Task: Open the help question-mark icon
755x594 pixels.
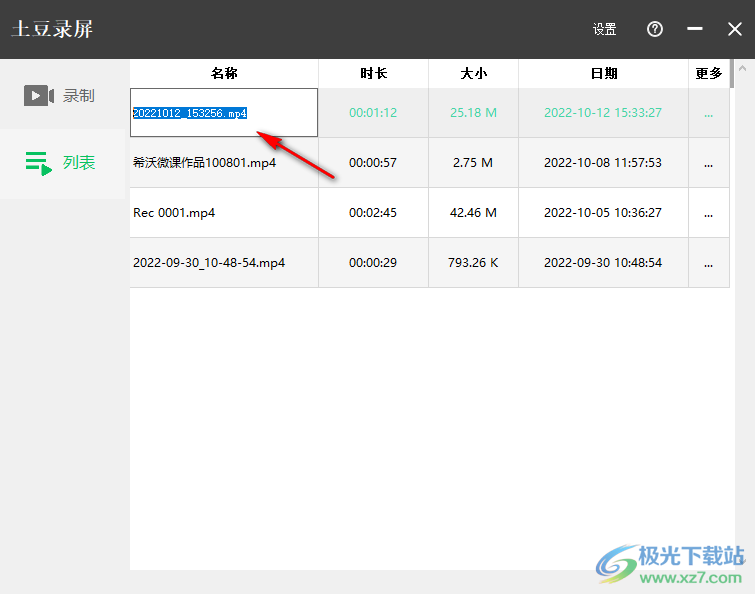Action: pyautogui.click(x=654, y=29)
